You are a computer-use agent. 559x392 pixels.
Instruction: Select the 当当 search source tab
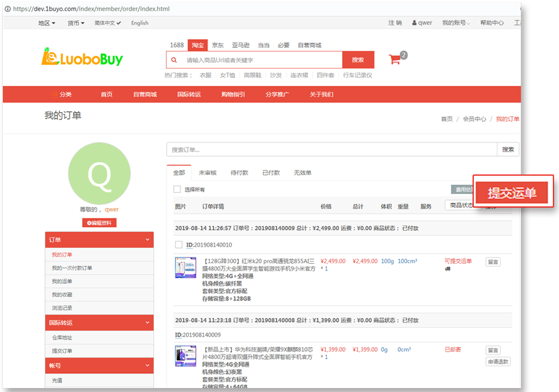pos(264,45)
